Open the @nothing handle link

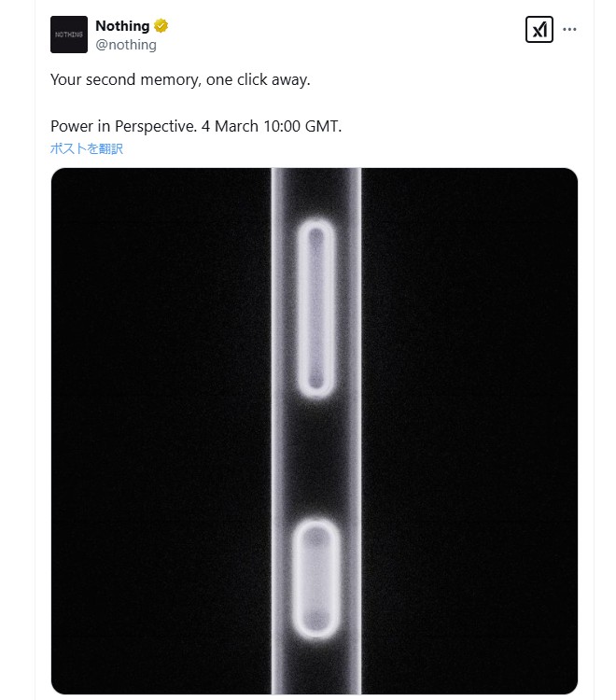click(126, 44)
